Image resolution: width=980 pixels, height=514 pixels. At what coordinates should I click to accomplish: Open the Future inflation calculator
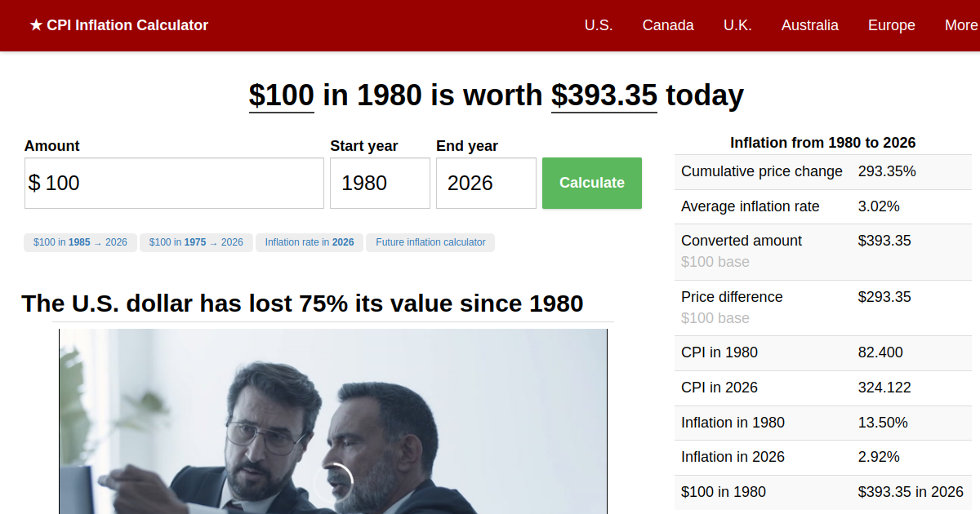pos(430,242)
